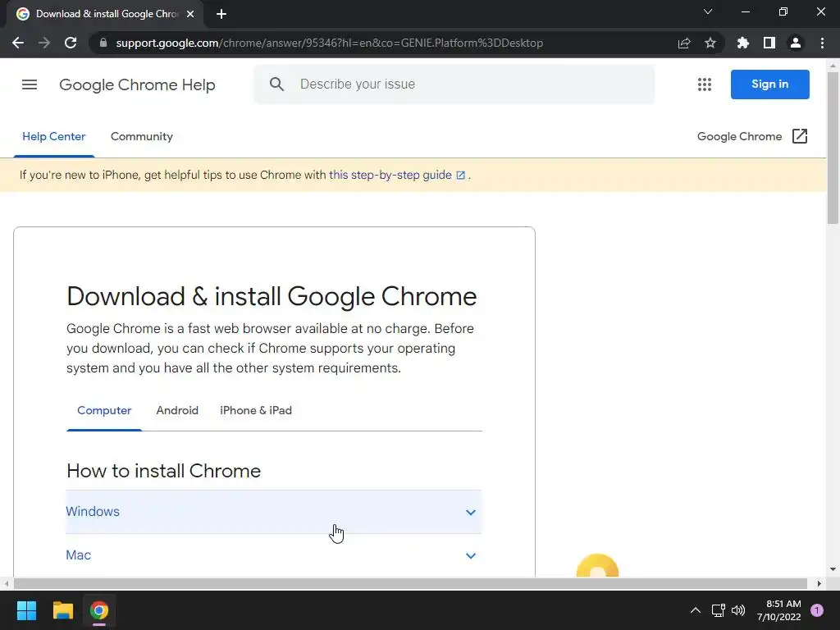View site info via lock icon

tap(103, 43)
